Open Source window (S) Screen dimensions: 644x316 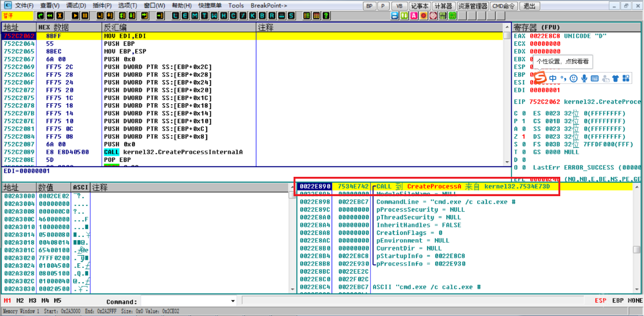click(291, 16)
